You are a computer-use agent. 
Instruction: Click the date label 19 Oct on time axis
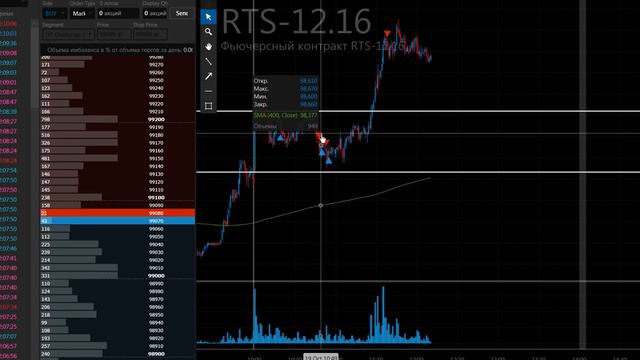[321, 357]
